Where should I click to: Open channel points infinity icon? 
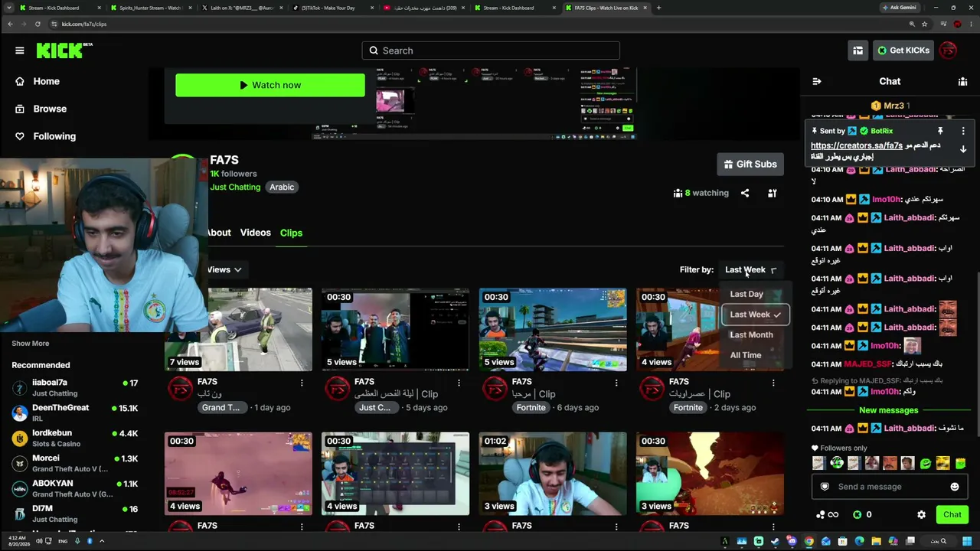pos(827,515)
